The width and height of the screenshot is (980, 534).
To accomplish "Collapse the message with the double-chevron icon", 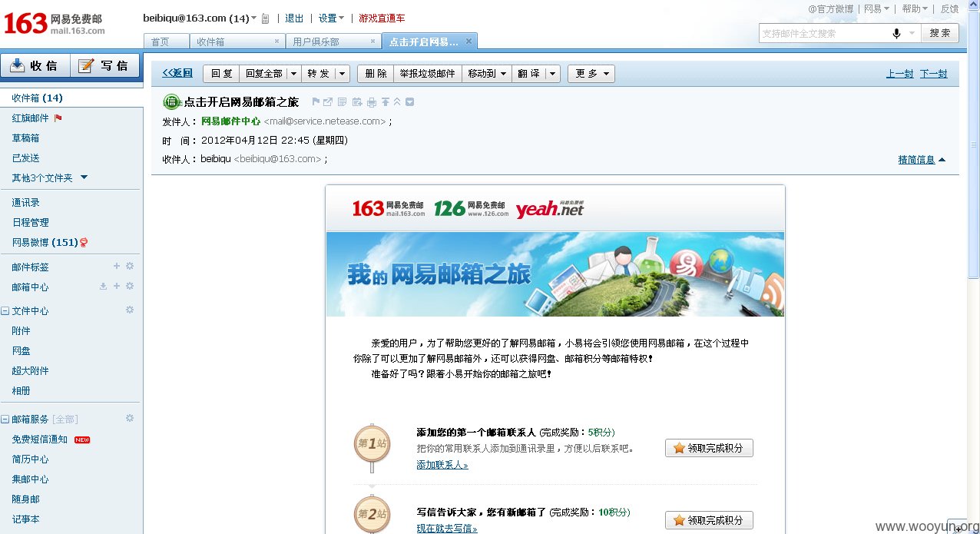I will [x=398, y=101].
